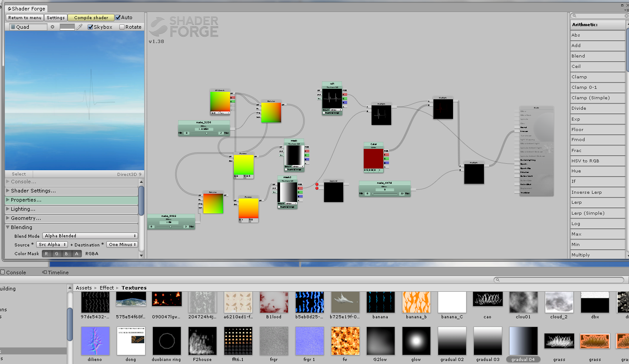Select the frgr 1 normal texture
The image size is (629, 364).
pyautogui.click(x=309, y=341)
